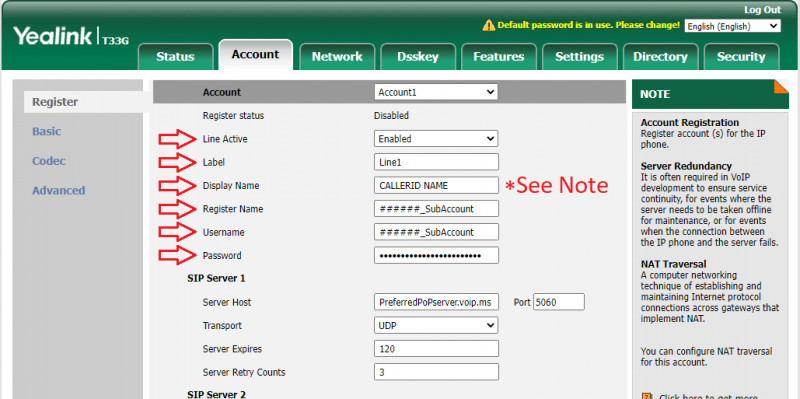Screen dimensions: 800x399
Task: Open the Line Active Enabled dropdown
Action: click(x=436, y=139)
